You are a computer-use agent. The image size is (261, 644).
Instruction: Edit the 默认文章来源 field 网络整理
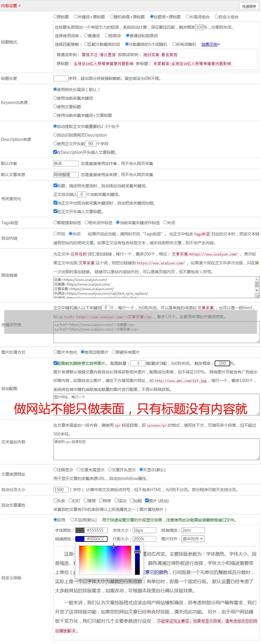(x=66, y=175)
